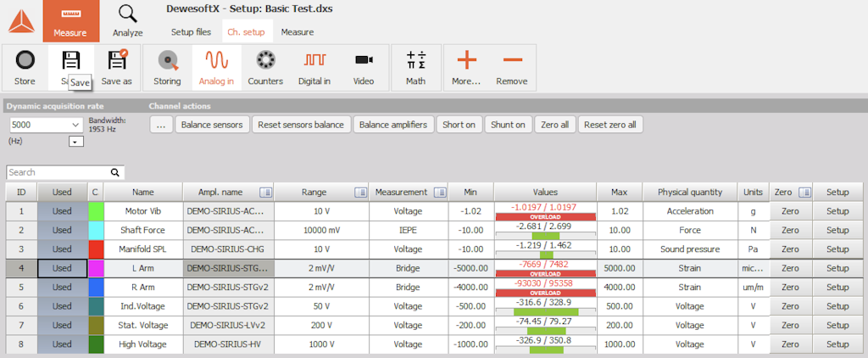Viewport: 868px width, 358px height.
Task: Zero the R Arm channel
Action: pyautogui.click(x=791, y=288)
